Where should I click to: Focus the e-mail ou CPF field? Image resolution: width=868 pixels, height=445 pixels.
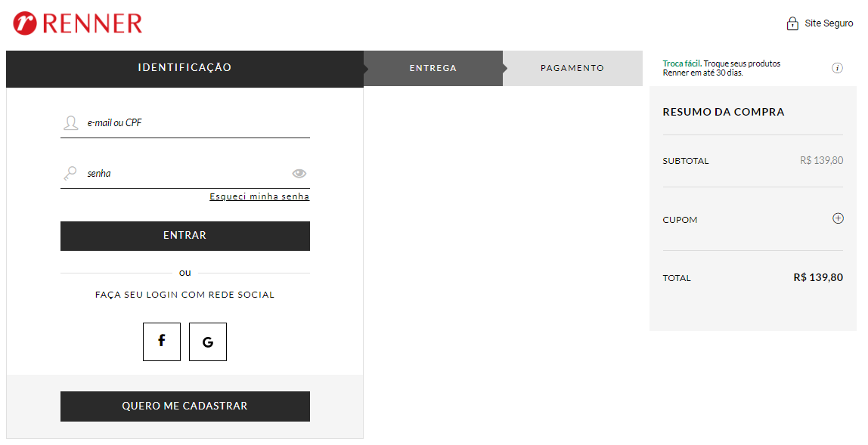pyautogui.click(x=185, y=123)
